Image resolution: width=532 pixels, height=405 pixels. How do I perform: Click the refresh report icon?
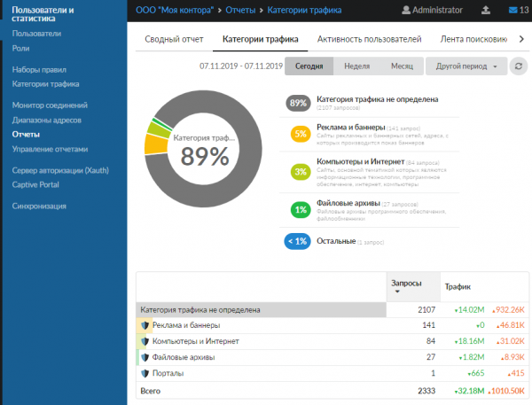[519, 66]
